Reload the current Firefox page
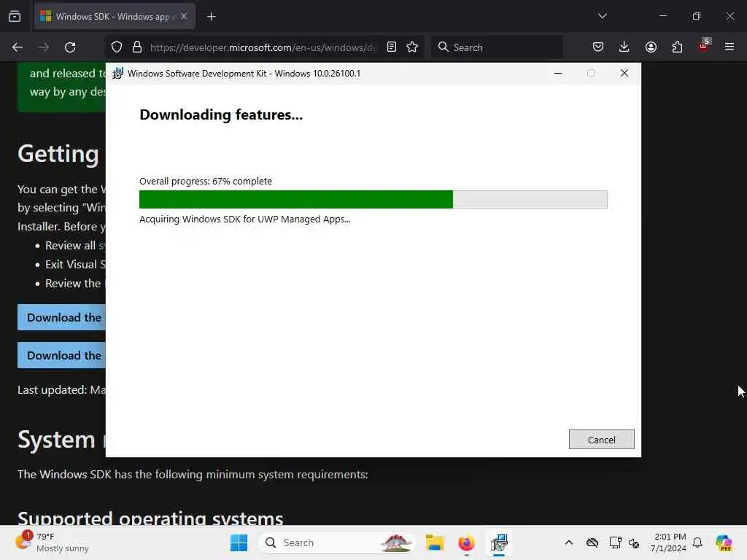 (70, 47)
